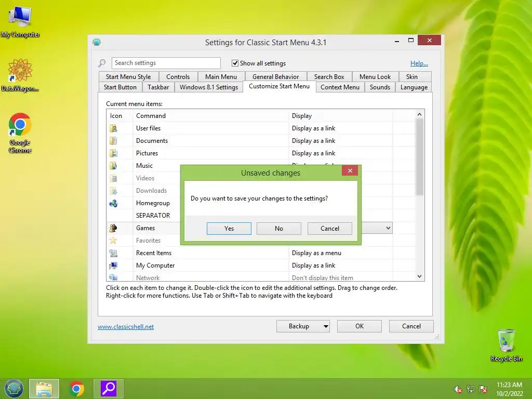Open DataWagon desktop shortcut
The width and height of the screenshot is (532, 399).
(20, 75)
